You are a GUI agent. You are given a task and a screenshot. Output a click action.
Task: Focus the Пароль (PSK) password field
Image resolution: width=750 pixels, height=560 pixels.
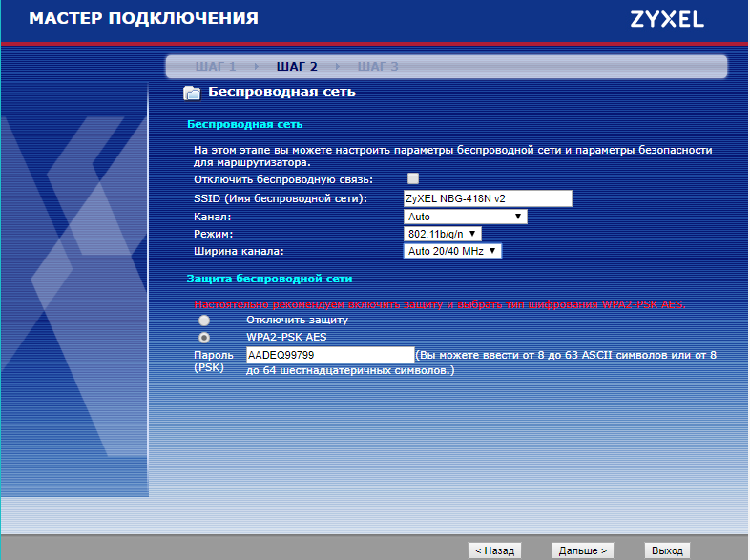[329, 355]
